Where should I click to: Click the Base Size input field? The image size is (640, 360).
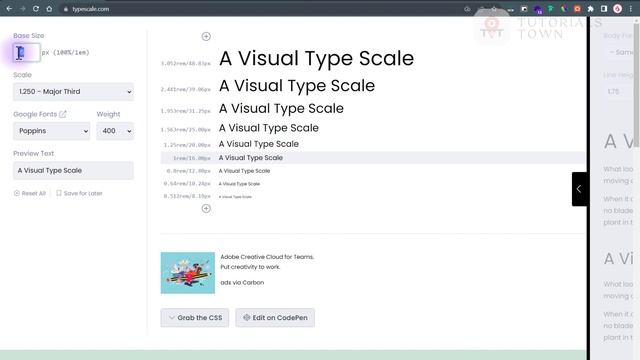coord(27,52)
